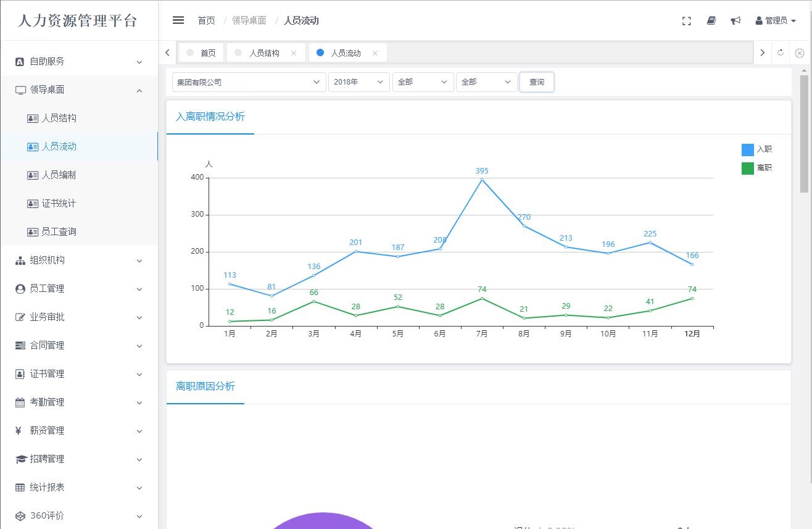This screenshot has width=812, height=529.
Task: Click the 查询 search button
Action: pyautogui.click(x=537, y=82)
